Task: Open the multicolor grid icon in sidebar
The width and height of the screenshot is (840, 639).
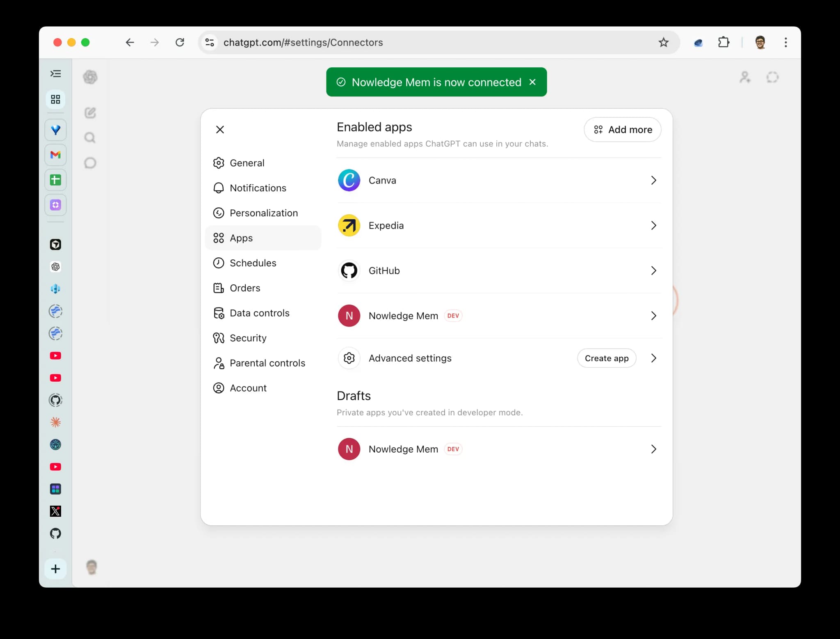Action: [x=55, y=489]
